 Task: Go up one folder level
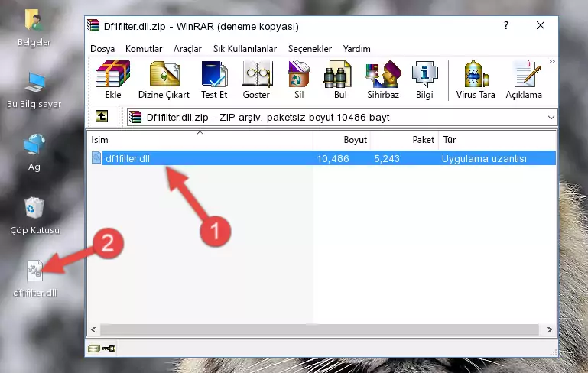point(102,117)
